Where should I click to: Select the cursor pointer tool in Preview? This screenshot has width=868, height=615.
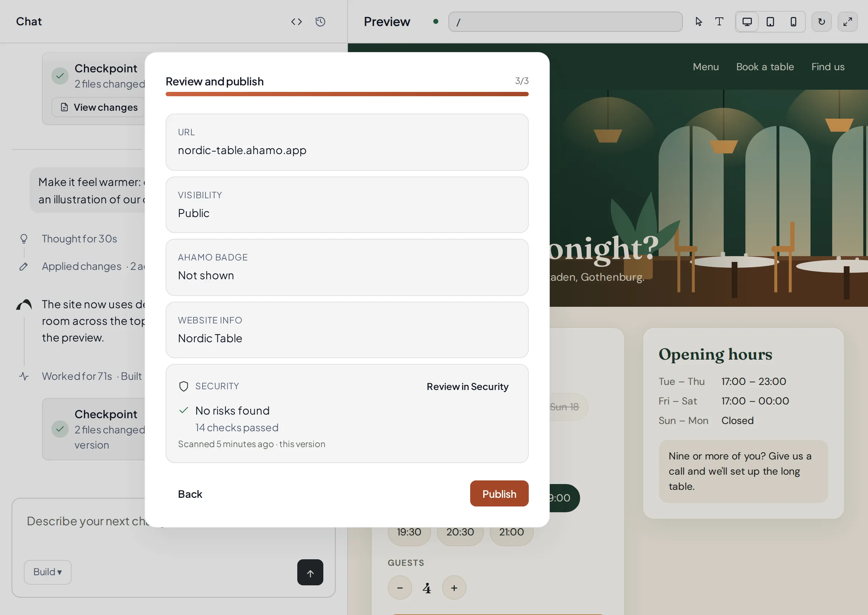coord(699,22)
